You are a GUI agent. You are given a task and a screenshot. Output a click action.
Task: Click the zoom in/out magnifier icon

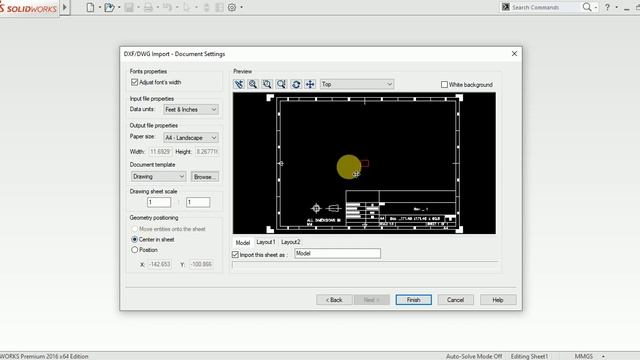(281, 84)
